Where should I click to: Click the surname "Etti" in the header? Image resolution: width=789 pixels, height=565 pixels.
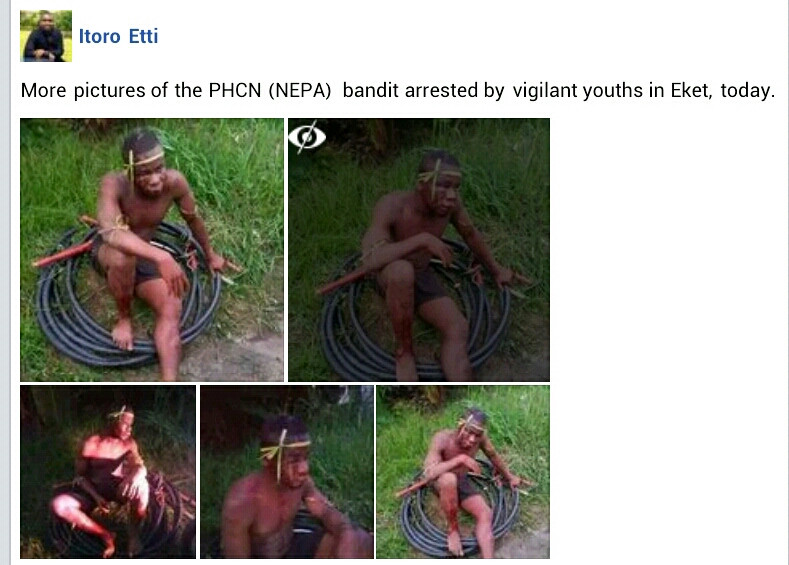pos(143,36)
